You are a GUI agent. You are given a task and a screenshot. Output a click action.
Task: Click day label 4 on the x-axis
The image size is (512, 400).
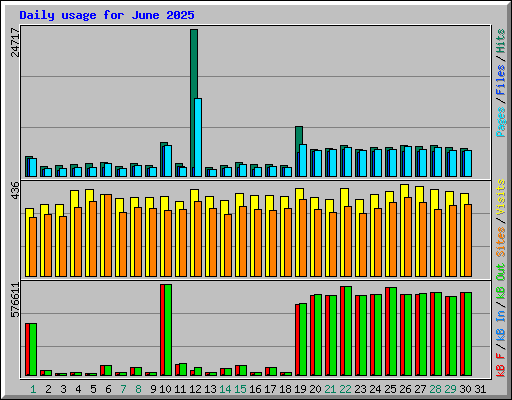click(78, 389)
